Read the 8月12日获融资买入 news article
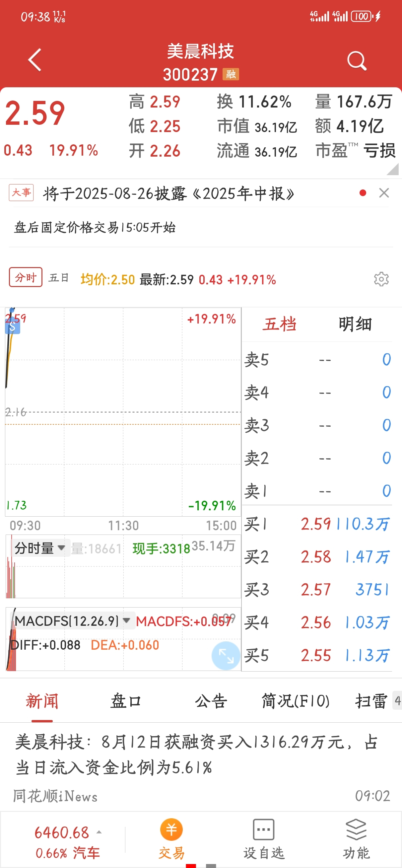This screenshot has height=868, width=402. pyautogui.click(x=196, y=755)
